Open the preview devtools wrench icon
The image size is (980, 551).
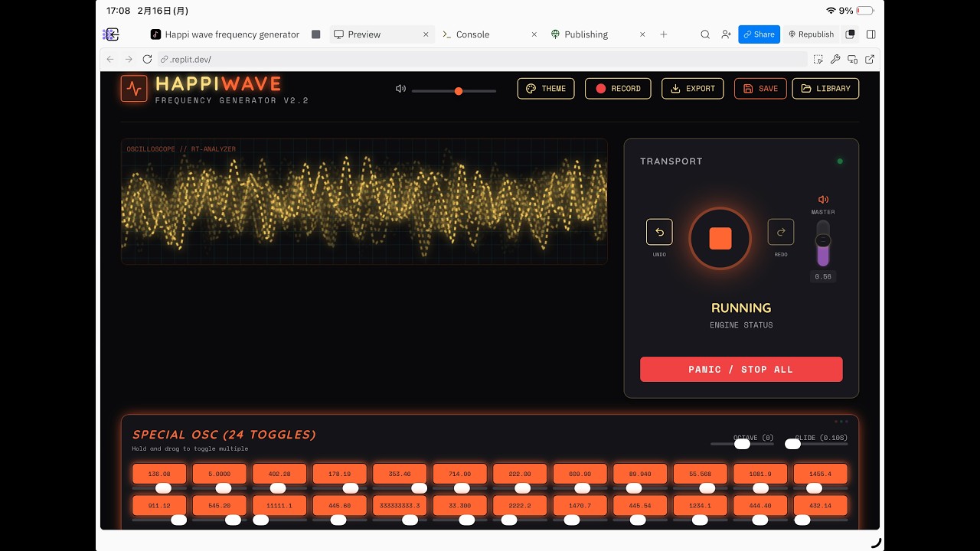(835, 59)
